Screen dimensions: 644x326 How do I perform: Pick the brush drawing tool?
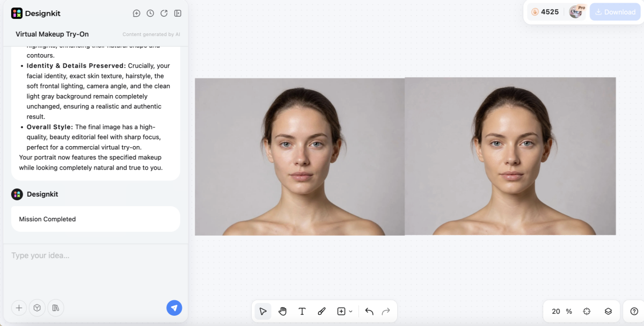(x=321, y=311)
